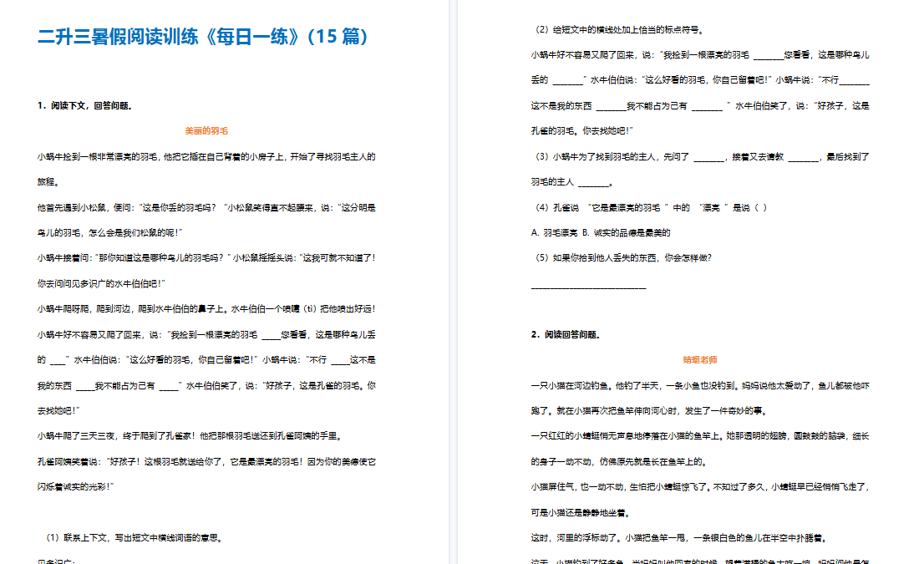This screenshot has height=564, width=924.
Task: Click the line starting '小蜗牛接着问'
Action: (206, 257)
